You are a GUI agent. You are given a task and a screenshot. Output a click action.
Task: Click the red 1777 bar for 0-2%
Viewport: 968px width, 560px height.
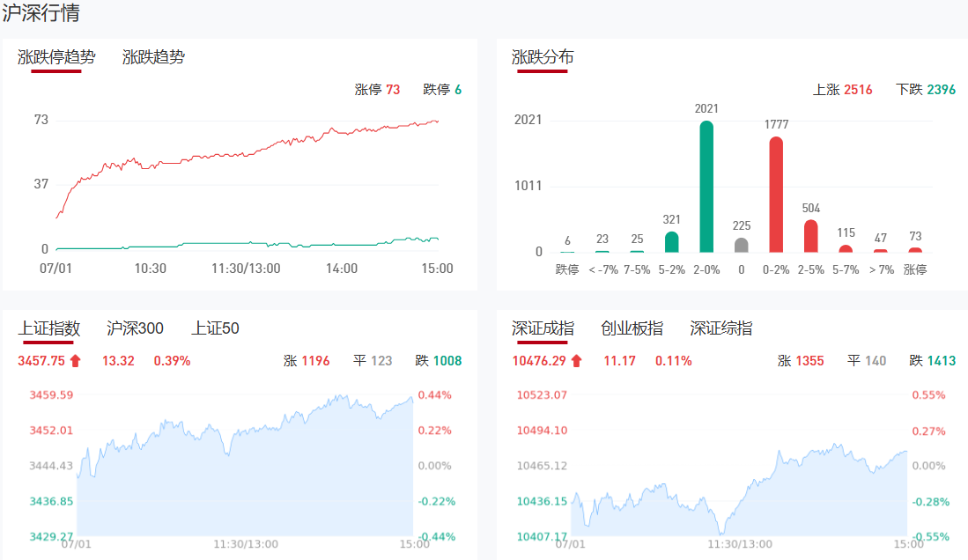click(x=776, y=195)
